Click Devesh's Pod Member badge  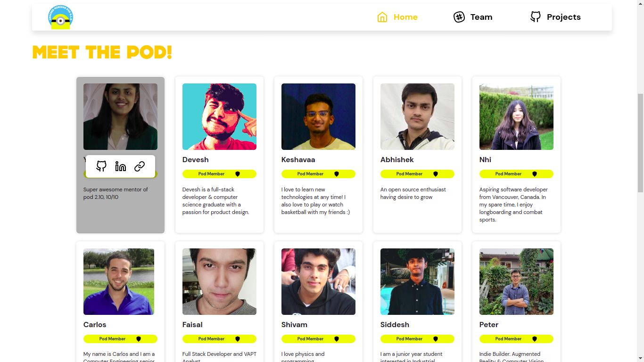(219, 174)
